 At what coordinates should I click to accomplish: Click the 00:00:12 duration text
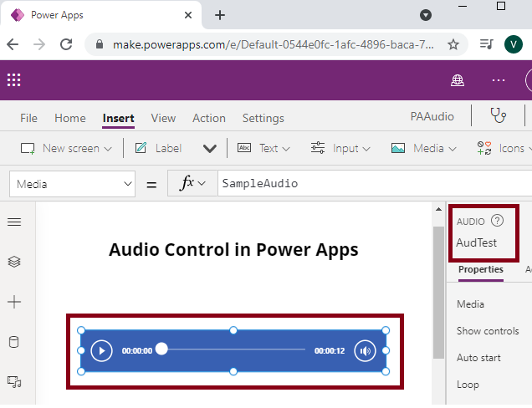pos(329,350)
